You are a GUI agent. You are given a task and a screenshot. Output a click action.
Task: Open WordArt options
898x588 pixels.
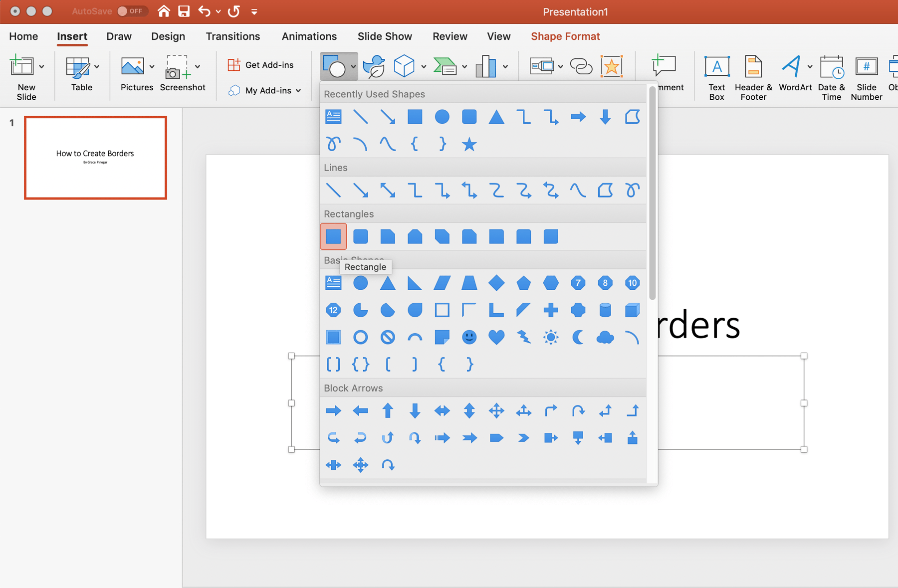tap(795, 76)
